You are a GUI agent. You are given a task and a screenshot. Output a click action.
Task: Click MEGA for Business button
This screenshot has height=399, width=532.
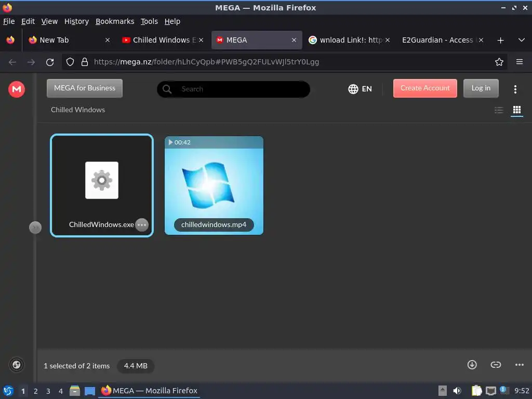[x=85, y=88]
